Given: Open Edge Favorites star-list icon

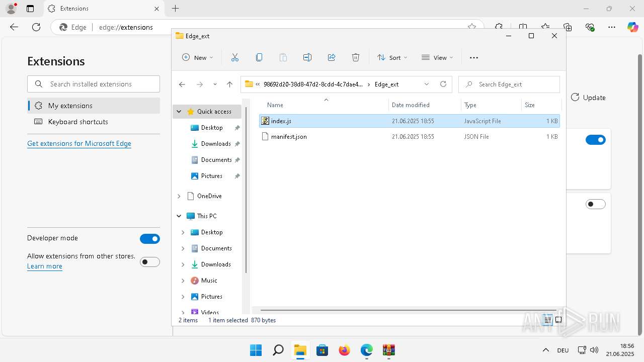Looking at the screenshot, I should coord(545,27).
